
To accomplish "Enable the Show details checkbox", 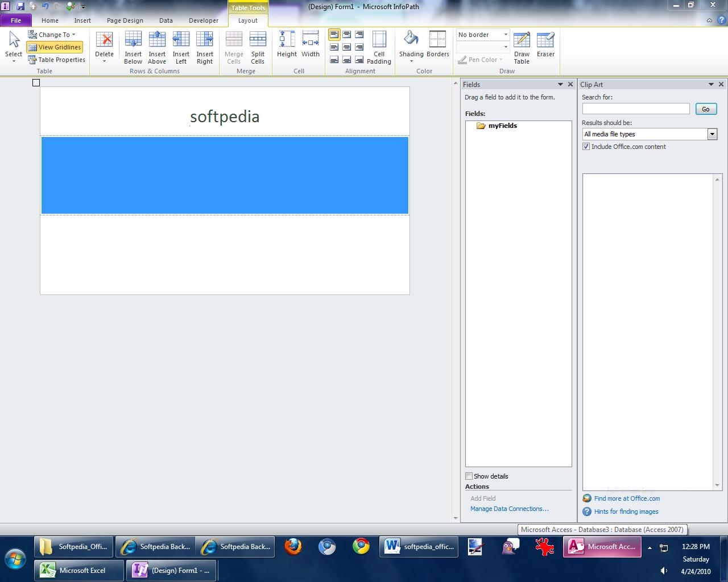I will coord(469,476).
